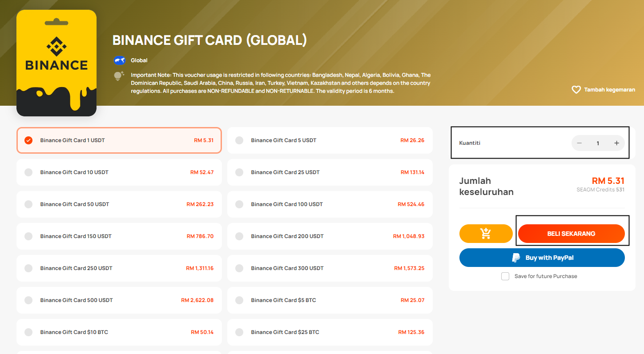This screenshot has height=354, width=644.
Task: Click the add to cart icon button
Action: tap(486, 234)
